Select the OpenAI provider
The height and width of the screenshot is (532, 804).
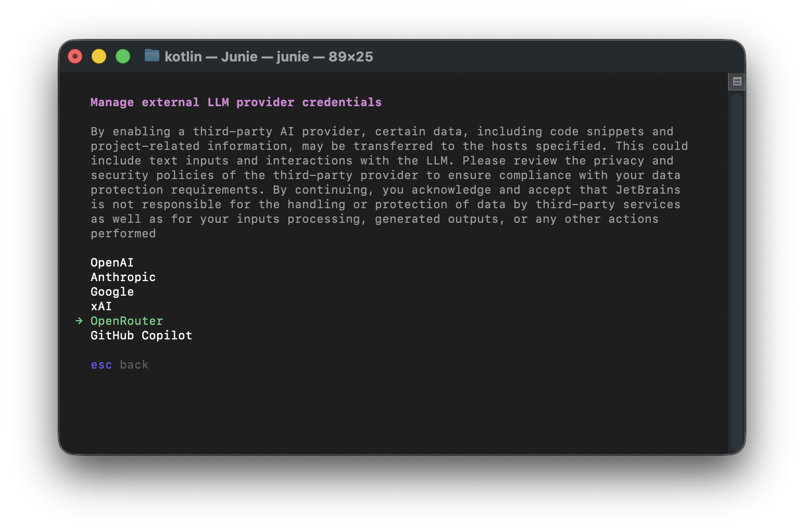point(112,262)
